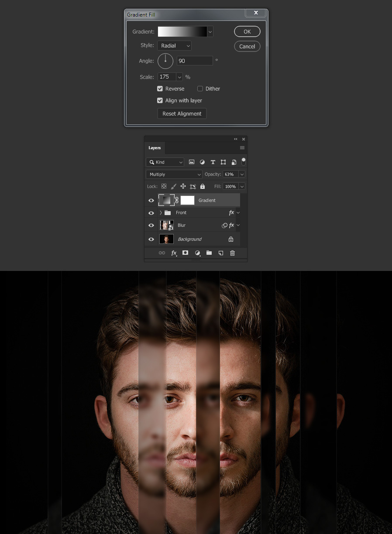This screenshot has width=392, height=534.
Task: Filter layers by adjustment layers
Action: pos(202,162)
